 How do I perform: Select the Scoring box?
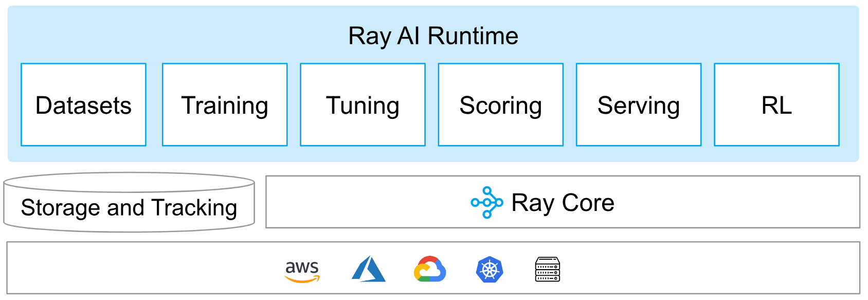[x=501, y=104]
